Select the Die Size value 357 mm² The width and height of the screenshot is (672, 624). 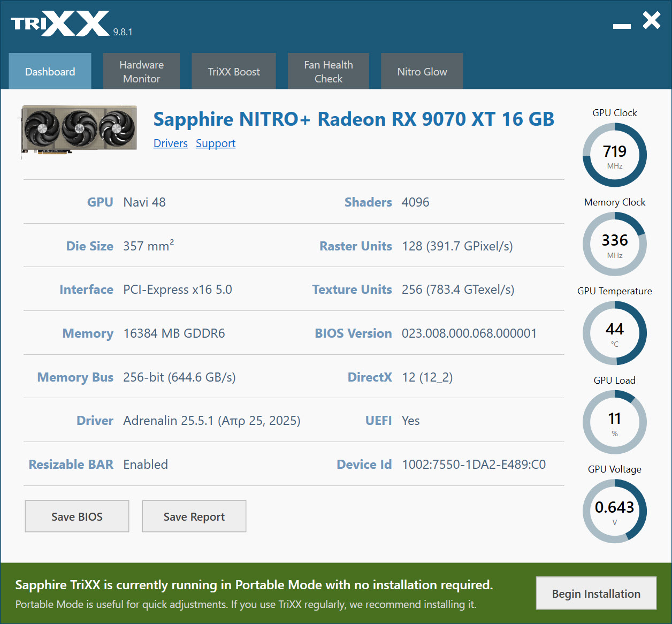[149, 246]
